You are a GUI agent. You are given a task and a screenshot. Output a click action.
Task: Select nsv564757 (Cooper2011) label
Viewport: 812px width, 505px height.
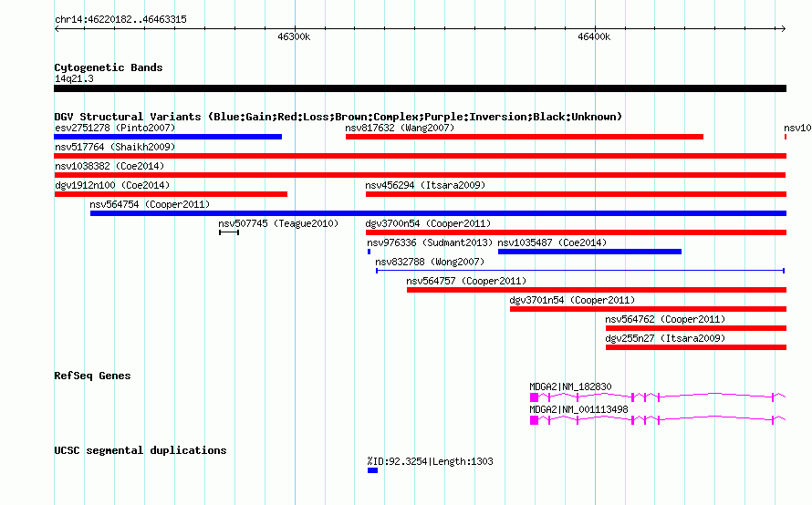(466, 281)
